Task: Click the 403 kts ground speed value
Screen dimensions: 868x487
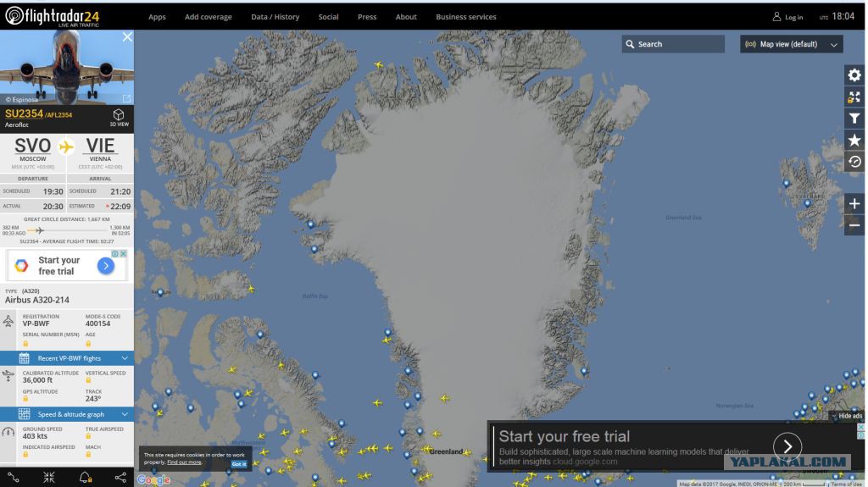Action: pyautogui.click(x=35, y=436)
